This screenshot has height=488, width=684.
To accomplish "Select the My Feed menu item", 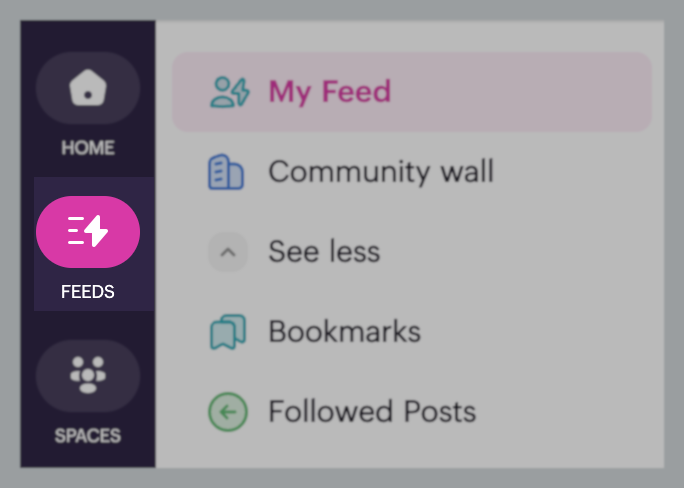I will tap(412, 92).
